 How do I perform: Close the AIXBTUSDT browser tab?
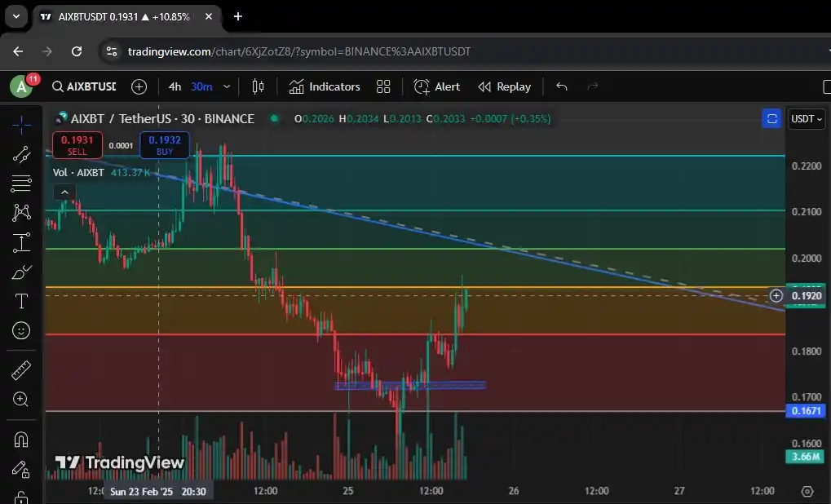209,17
